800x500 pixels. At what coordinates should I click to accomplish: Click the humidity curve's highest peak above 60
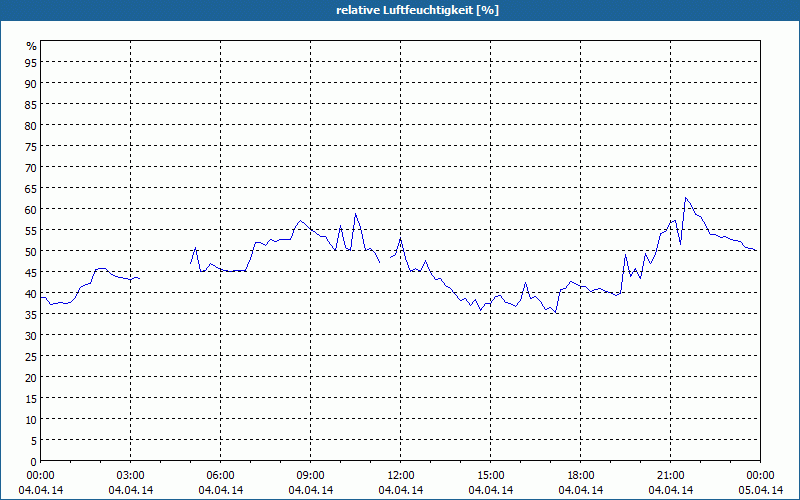tap(686, 198)
